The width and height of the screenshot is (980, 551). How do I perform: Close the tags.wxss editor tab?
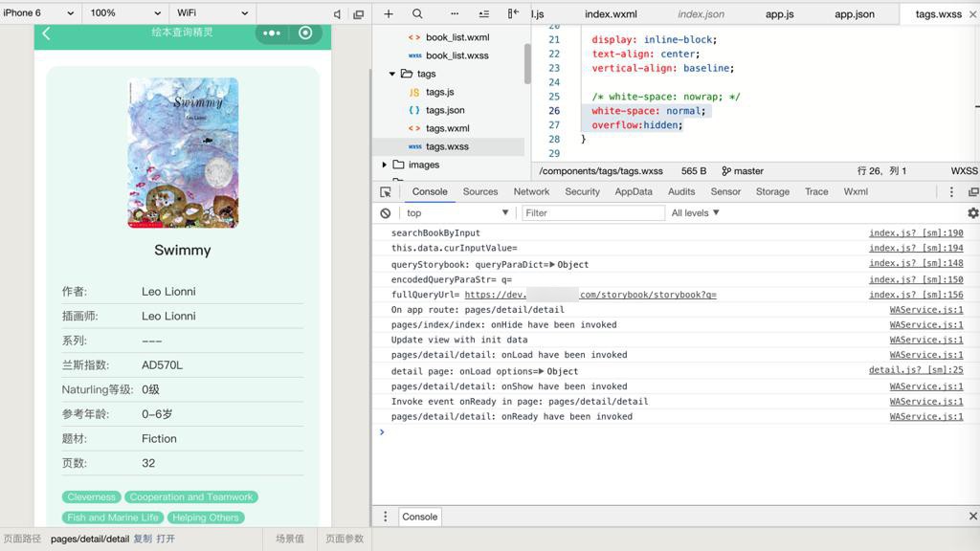click(x=972, y=13)
